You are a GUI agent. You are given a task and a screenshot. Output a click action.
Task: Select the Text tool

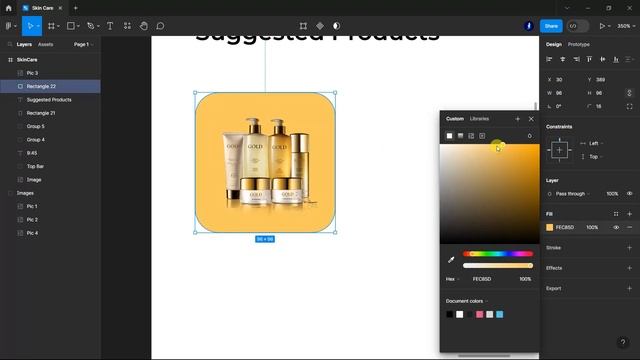pyautogui.click(x=110, y=26)
